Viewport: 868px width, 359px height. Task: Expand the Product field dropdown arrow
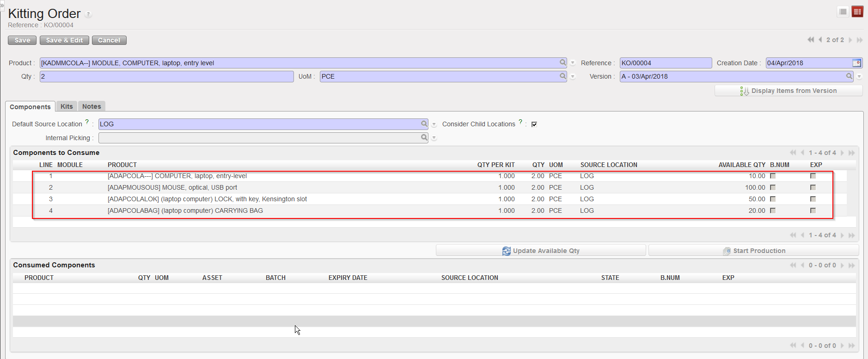pyautogui.click(x=573, y=63)
